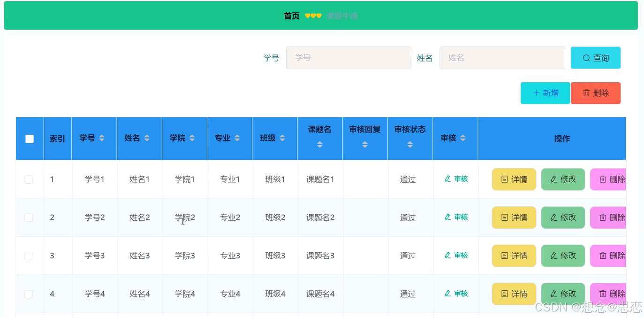644x318 pixels.
Task: Sort by 学院 column arrows
Action: [x=192, y=138]
